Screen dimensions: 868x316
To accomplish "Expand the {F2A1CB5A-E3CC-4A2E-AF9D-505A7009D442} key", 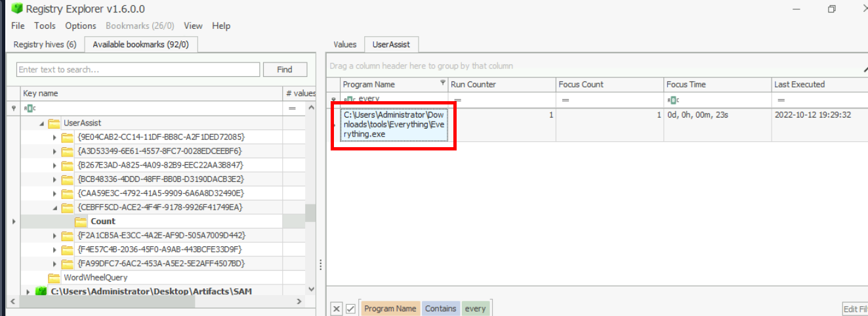I will (54, 235).
